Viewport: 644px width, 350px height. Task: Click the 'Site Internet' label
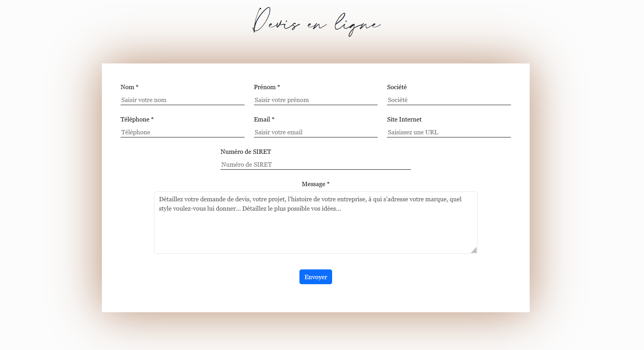pyautogui.click(x=404, y=120)
